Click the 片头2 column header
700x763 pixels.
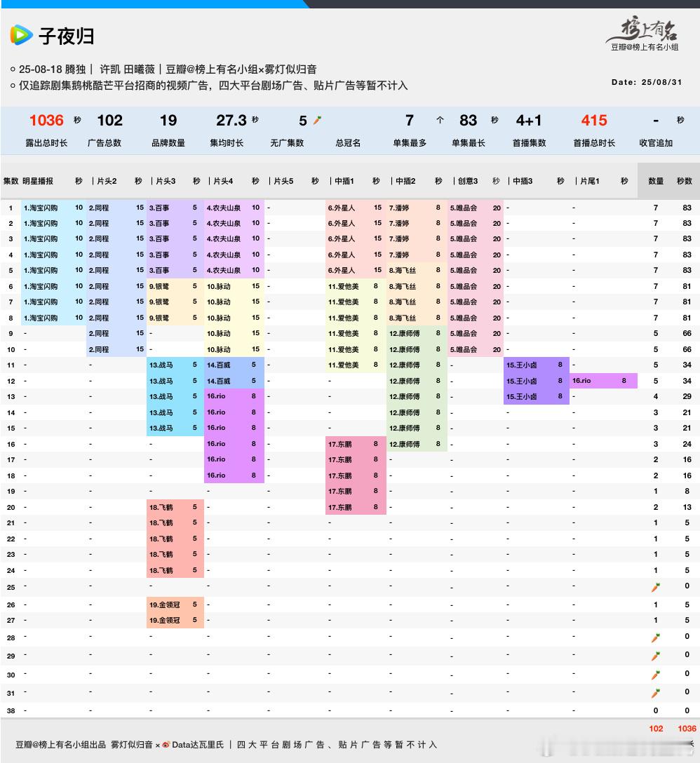tap(107, 181)
